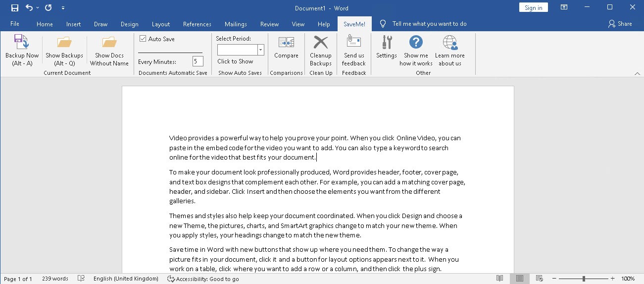Click the Backup Now icon
This screenshot has width=644, height=284.
(x=22, y=42)
